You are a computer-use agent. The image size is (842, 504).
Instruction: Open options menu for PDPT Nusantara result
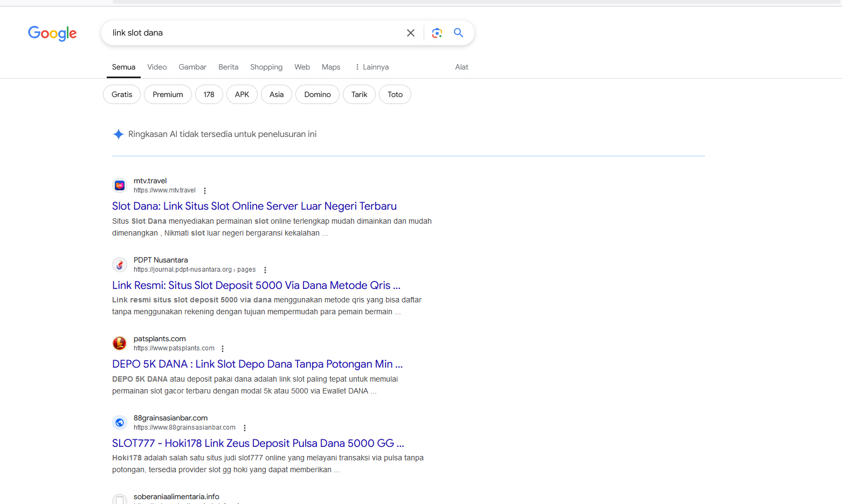point(265,270)
